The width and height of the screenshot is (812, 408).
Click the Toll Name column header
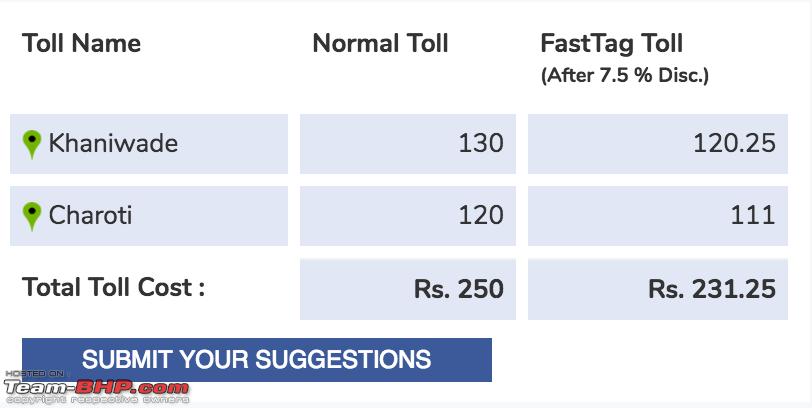81,43
